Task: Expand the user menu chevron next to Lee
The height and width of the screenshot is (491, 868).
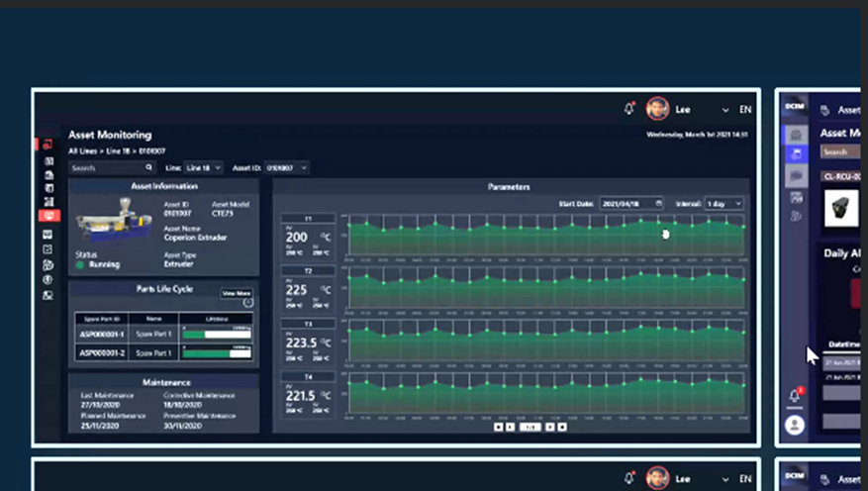Action: pos(725,110)
